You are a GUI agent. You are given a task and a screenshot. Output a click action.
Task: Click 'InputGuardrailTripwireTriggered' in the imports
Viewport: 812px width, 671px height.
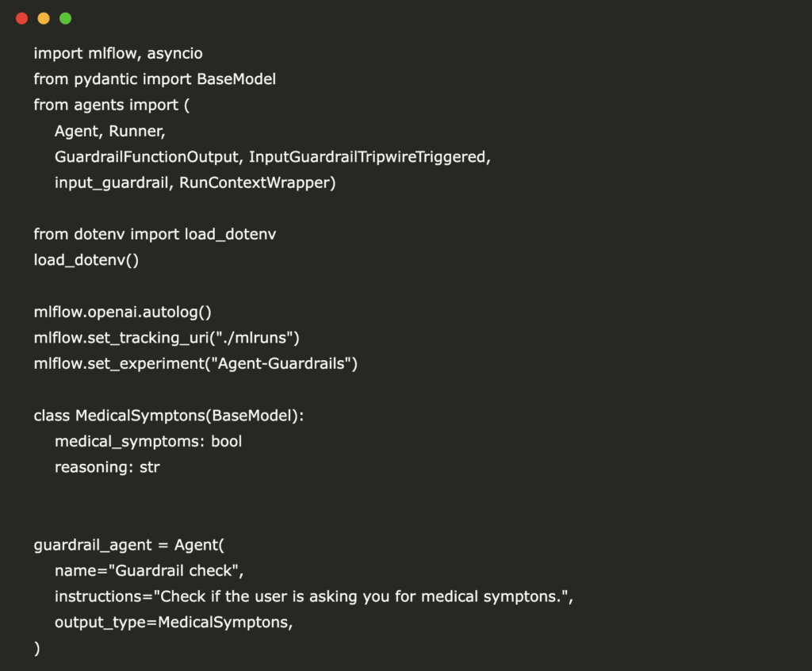point(370,157)
